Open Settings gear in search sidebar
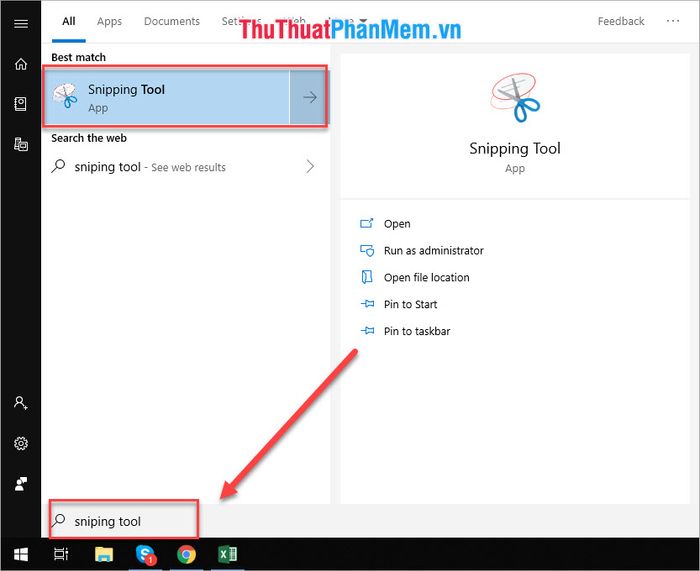The height and width of the screenshot is (571, 700). pyautogui.click(x=21, y=443)
